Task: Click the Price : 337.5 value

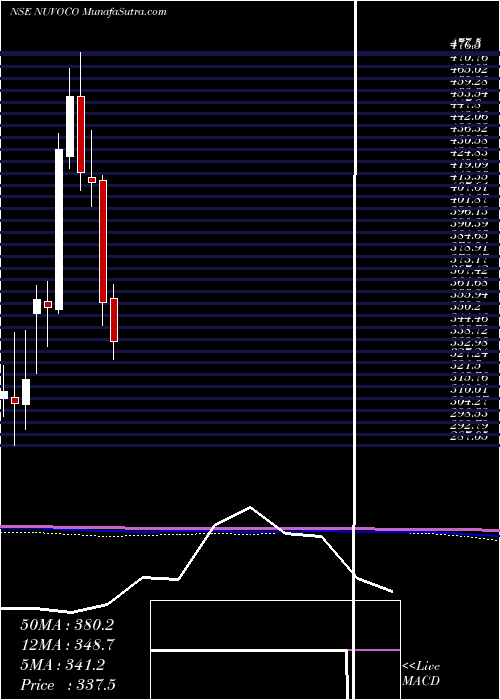Action: (68, 685)
